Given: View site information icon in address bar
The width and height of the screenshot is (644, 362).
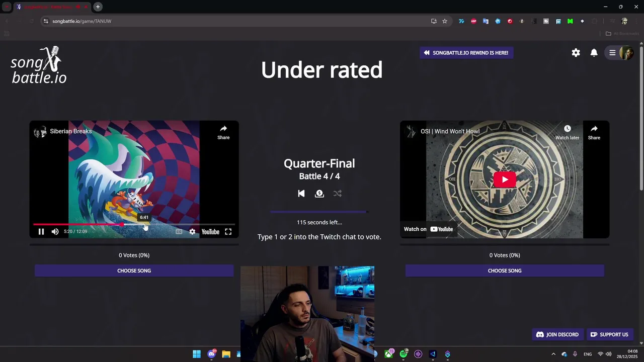Looking at the screenshot, I should tap(46, 21).
